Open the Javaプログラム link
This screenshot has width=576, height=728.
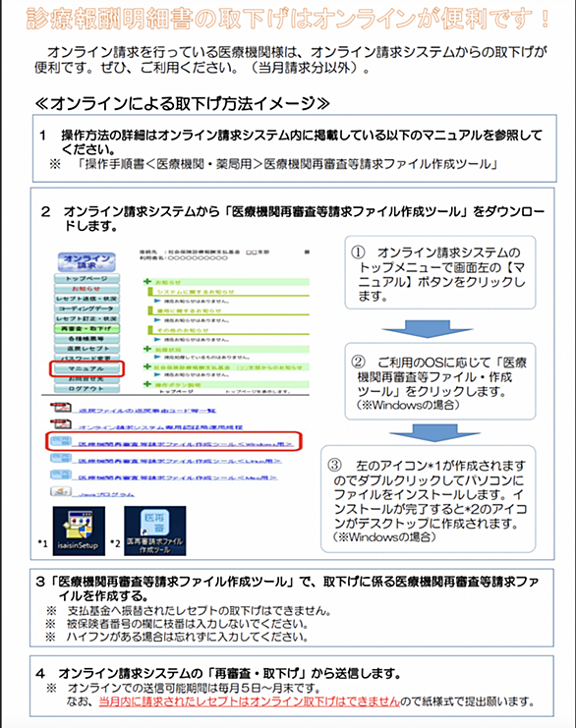point(106,495)
